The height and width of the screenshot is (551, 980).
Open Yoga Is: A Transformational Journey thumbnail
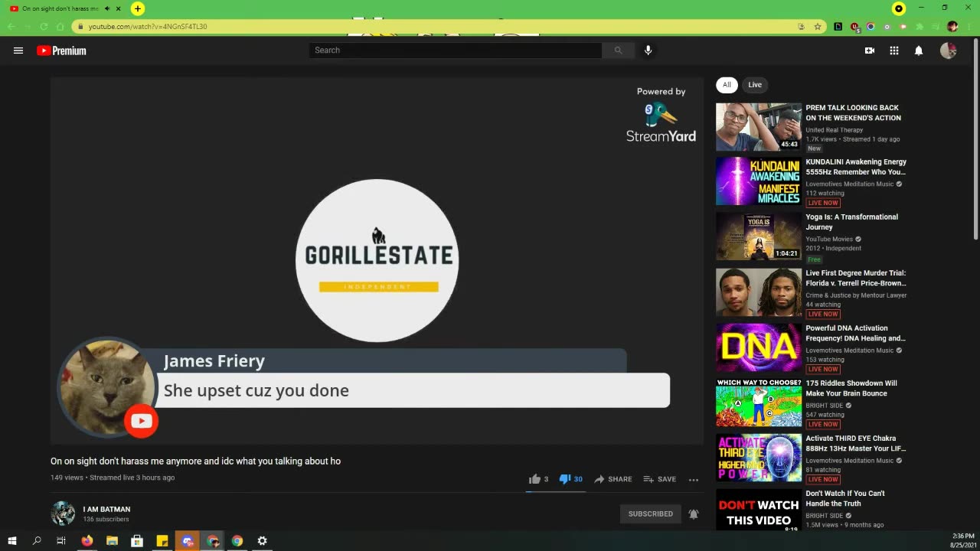(759, 236)
